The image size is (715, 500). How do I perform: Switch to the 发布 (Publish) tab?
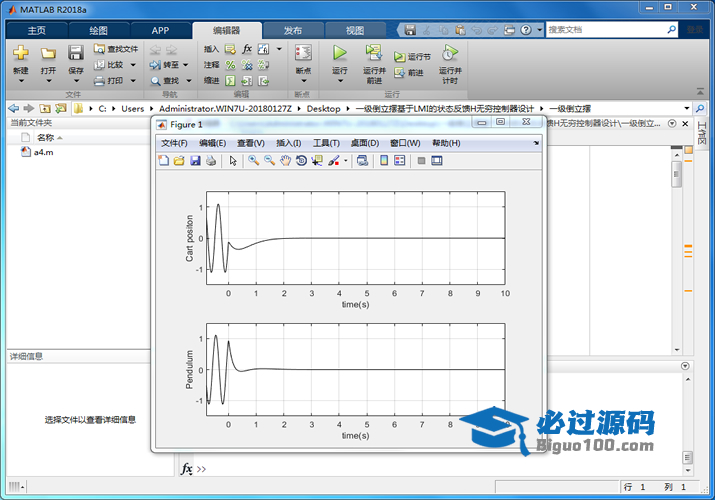[x=293, y=31]
